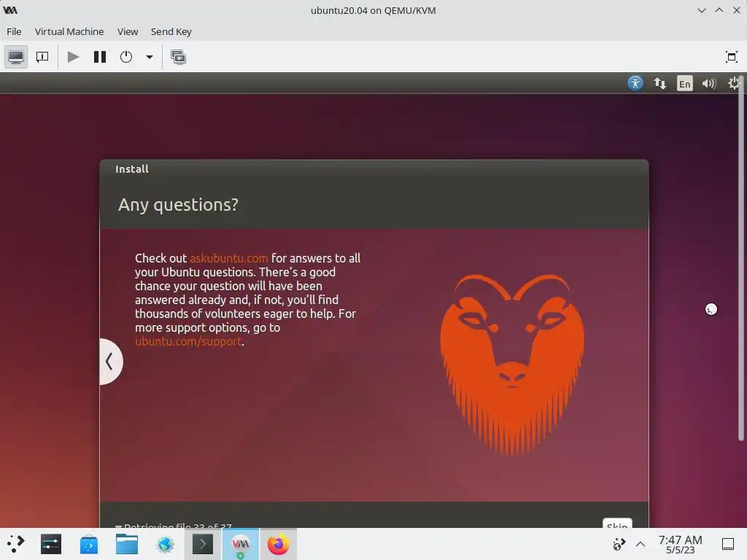Switch the VM viewer to fullscreen
The image size is (747, 560).
[731, 57]
